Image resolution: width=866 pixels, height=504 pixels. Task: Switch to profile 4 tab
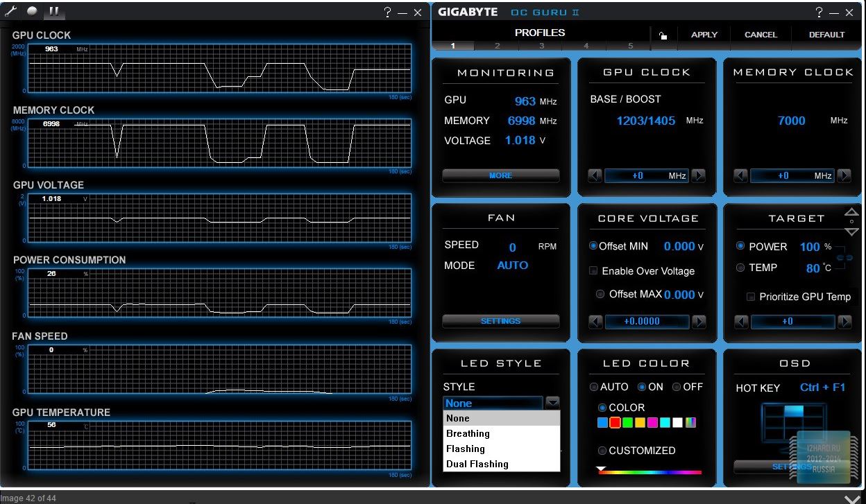[586, 46]
